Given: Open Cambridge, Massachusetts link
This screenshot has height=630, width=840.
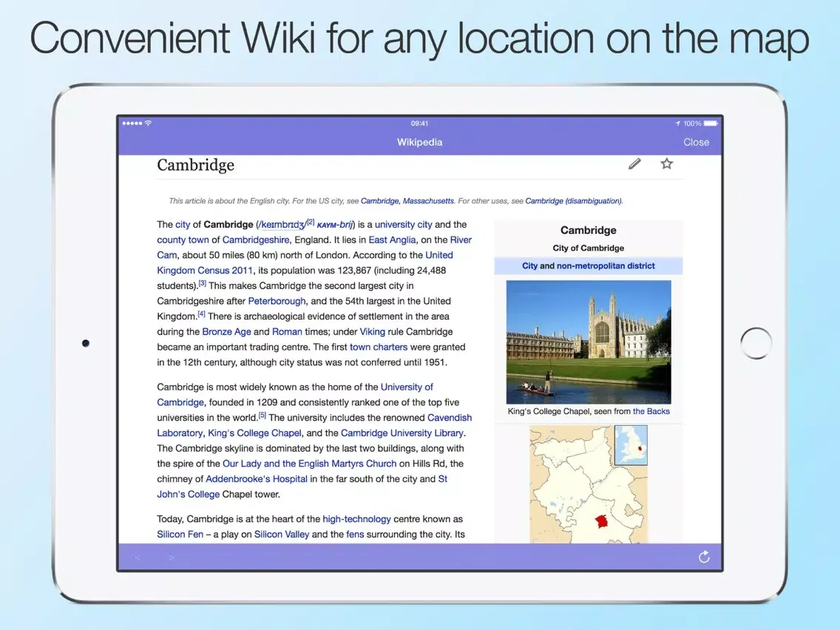Looking at the screenshot, I should [407, 201].
